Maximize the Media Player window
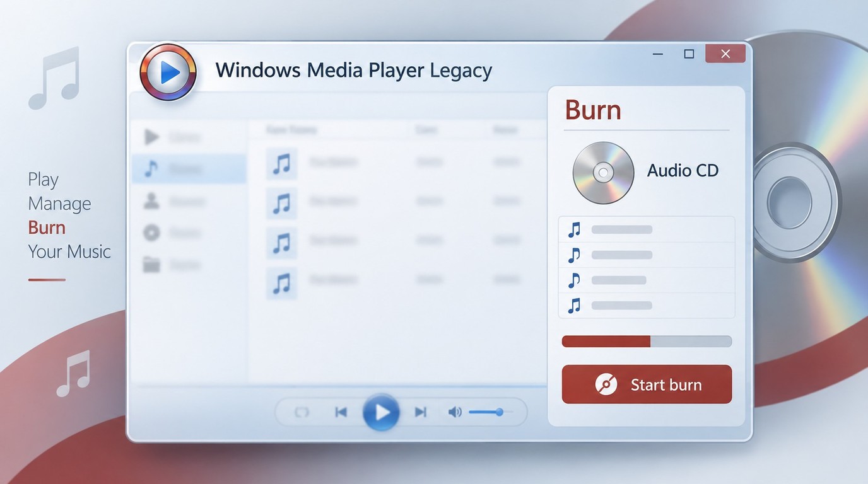 (x=689, y=54)
